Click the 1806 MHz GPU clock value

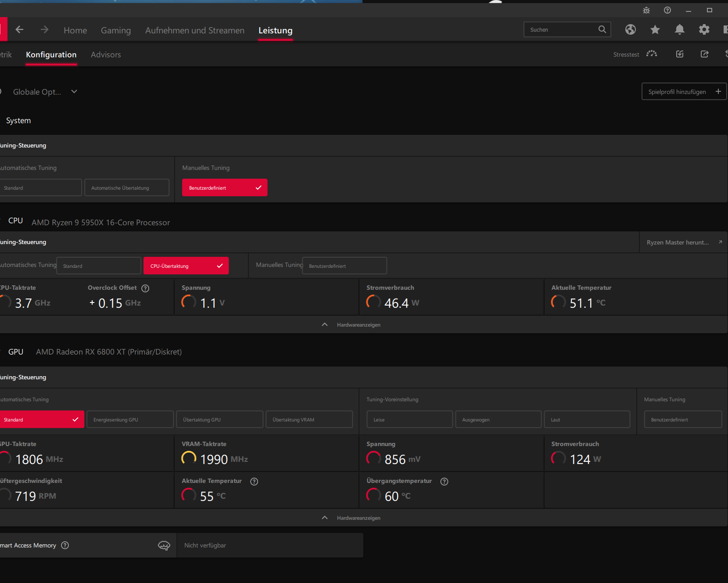coord(39,459)
